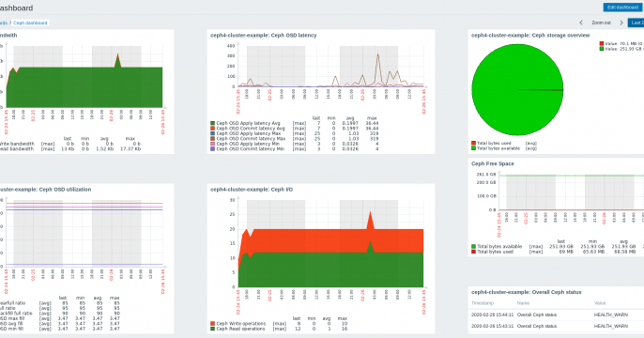The image size is (644, 338).
Task: Click HEALTH_WARN value in the 15:43:11 row
Action: (x=611, y=326)
